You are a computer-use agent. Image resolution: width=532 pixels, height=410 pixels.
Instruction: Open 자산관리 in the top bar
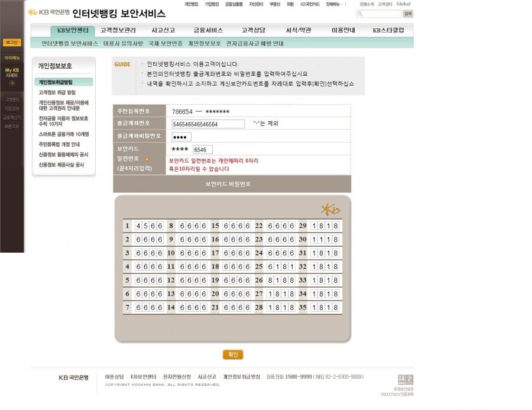[256, 4]
